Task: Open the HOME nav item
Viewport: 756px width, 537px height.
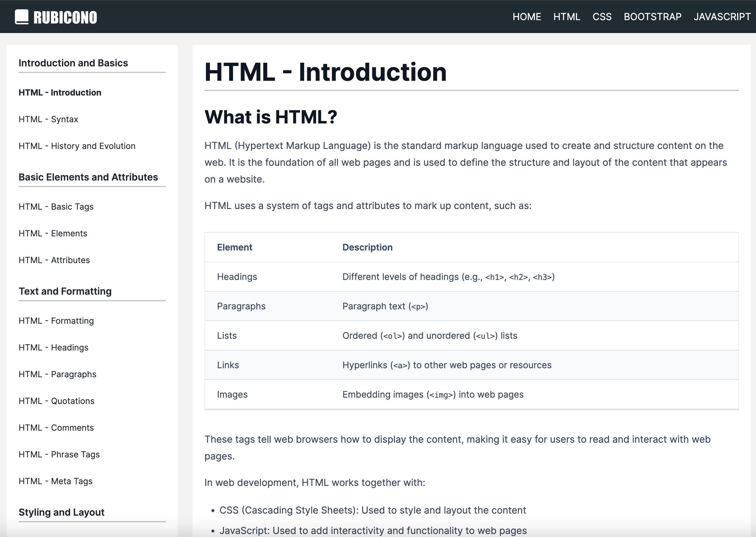Action: [527, 17]
